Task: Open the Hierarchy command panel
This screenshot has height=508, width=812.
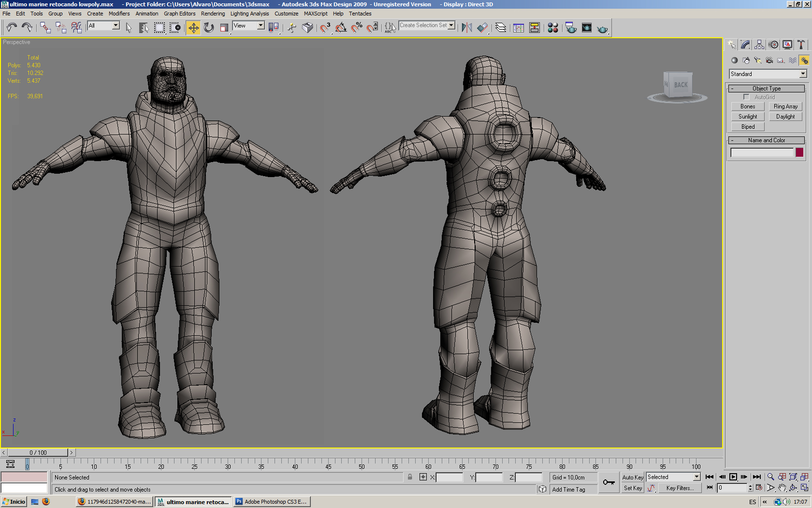Action: (x=759, y=45)
